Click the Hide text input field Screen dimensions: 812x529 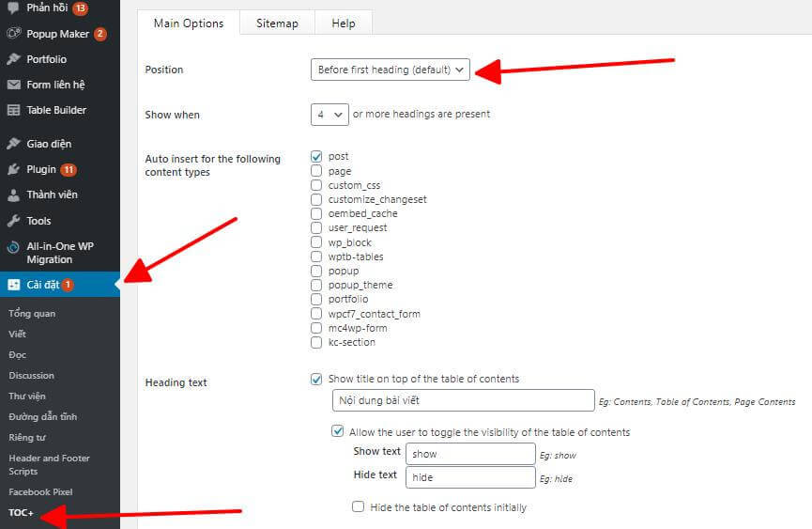pos(470,477)
